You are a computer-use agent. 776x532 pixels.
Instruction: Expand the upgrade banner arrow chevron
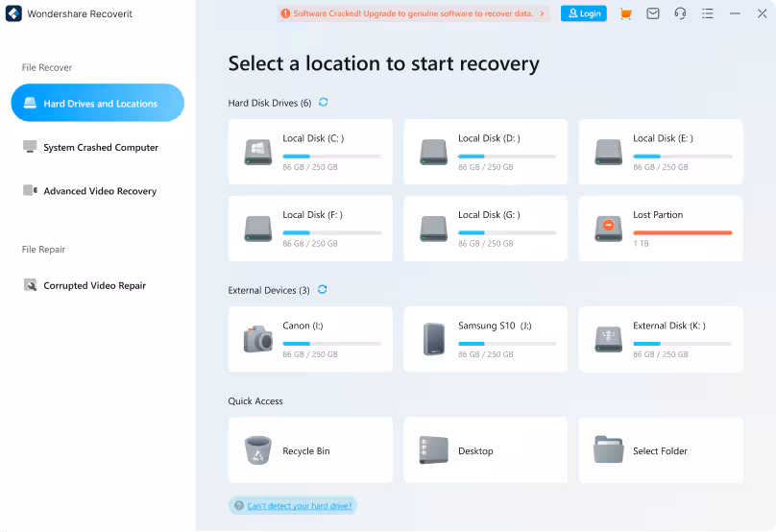tap(542, 13)
